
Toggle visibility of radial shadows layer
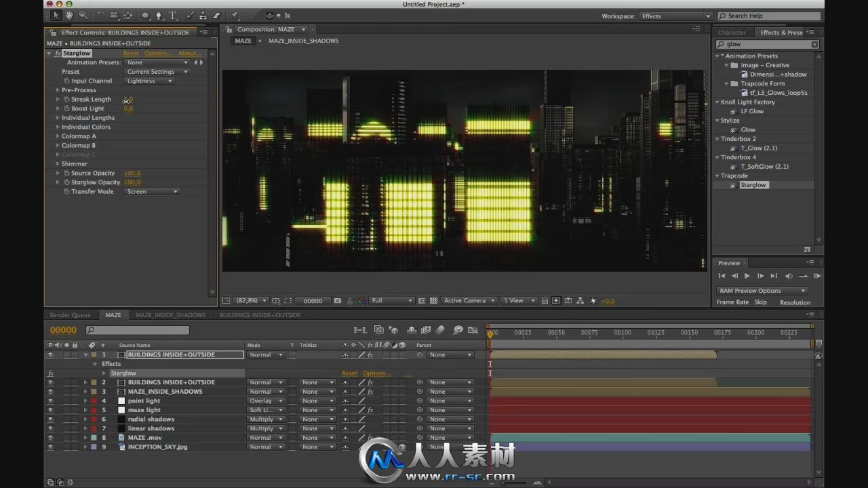(x=50, y=419)
